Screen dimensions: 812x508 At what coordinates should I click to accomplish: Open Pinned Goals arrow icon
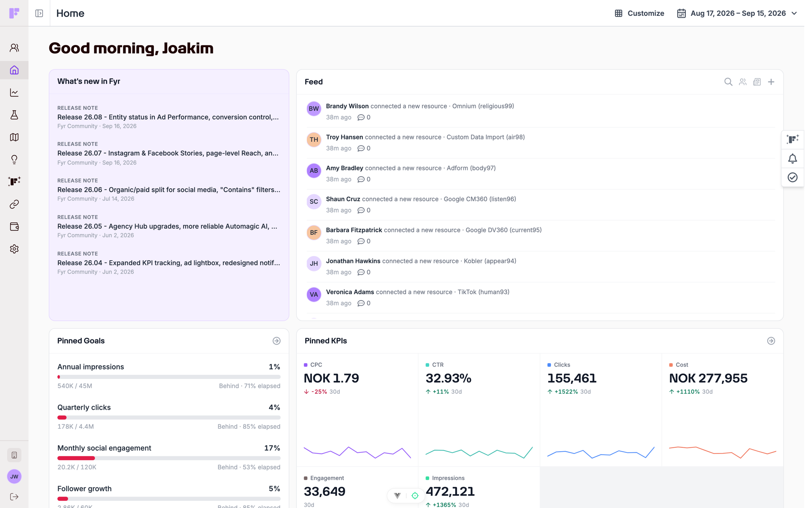coord(276,341)
